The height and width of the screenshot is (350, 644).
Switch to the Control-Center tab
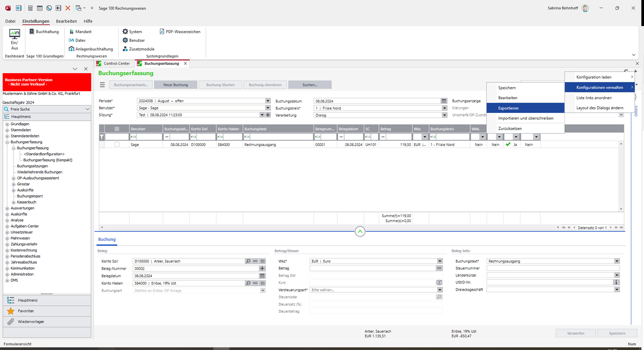[116, 63]
